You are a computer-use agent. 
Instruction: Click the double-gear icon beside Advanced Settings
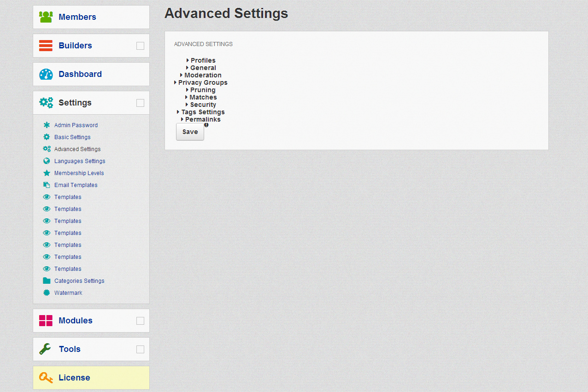tap(47, 149)
